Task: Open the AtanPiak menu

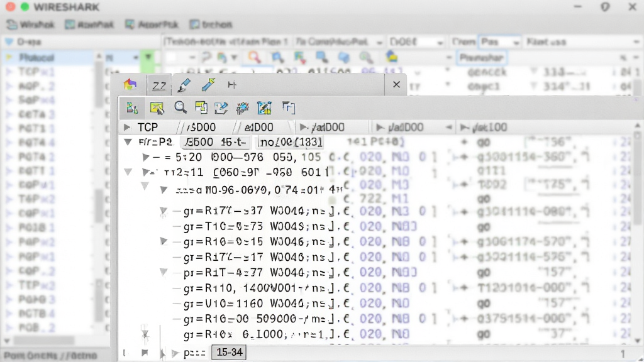Action: [89, 25]
